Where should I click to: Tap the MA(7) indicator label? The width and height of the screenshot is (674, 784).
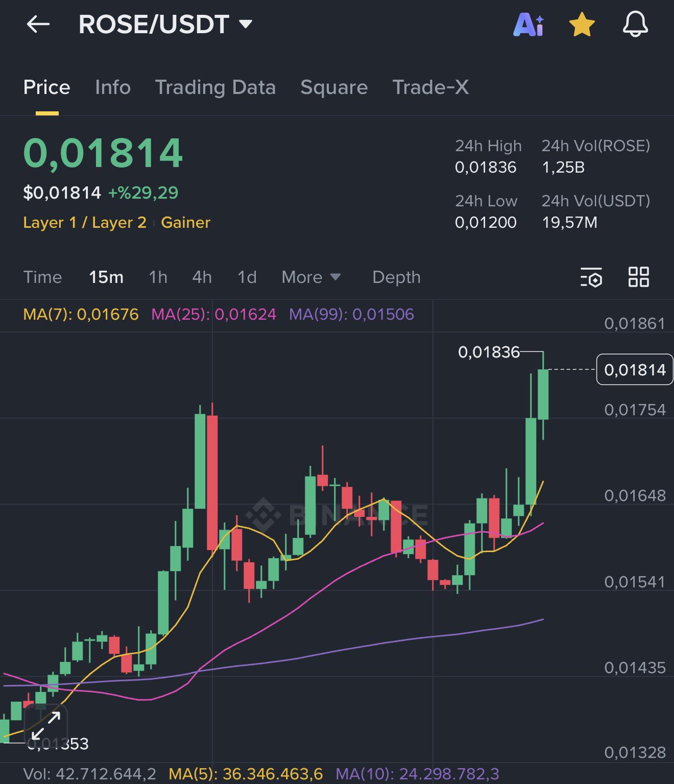(x=81, y=314)
